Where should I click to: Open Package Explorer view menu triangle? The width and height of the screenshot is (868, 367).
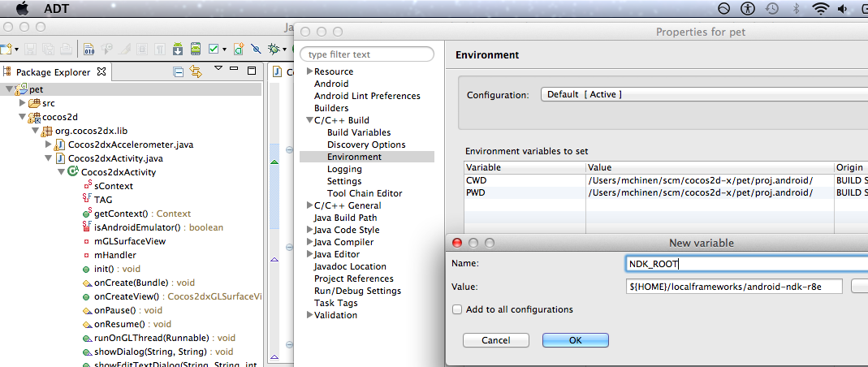pos(218,69)
